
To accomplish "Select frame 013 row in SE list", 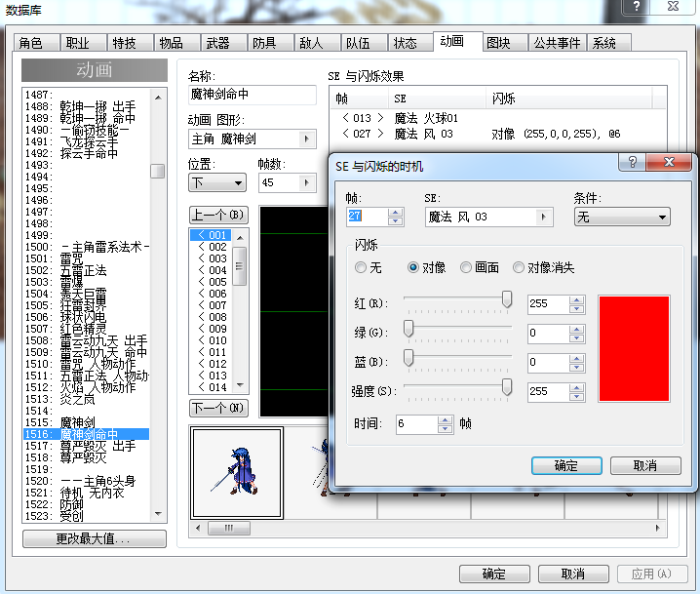I will (x=498, y=118).
